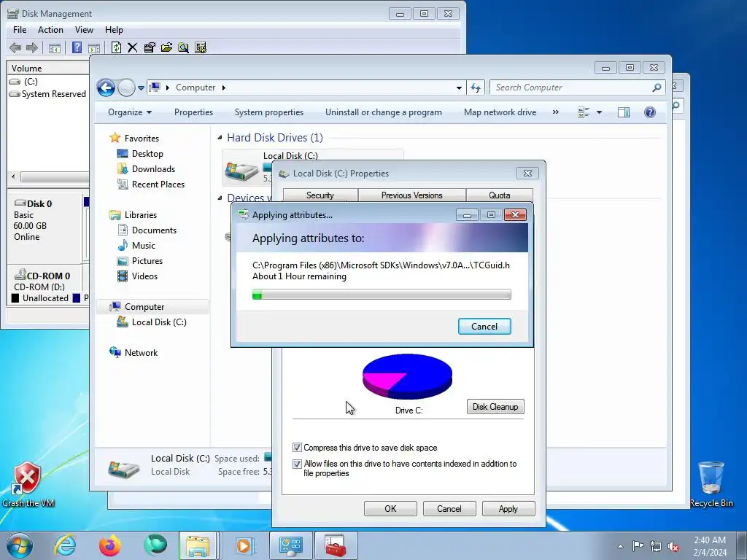Click the Delete X icon in Disk Management toolbar

point(133,47)
